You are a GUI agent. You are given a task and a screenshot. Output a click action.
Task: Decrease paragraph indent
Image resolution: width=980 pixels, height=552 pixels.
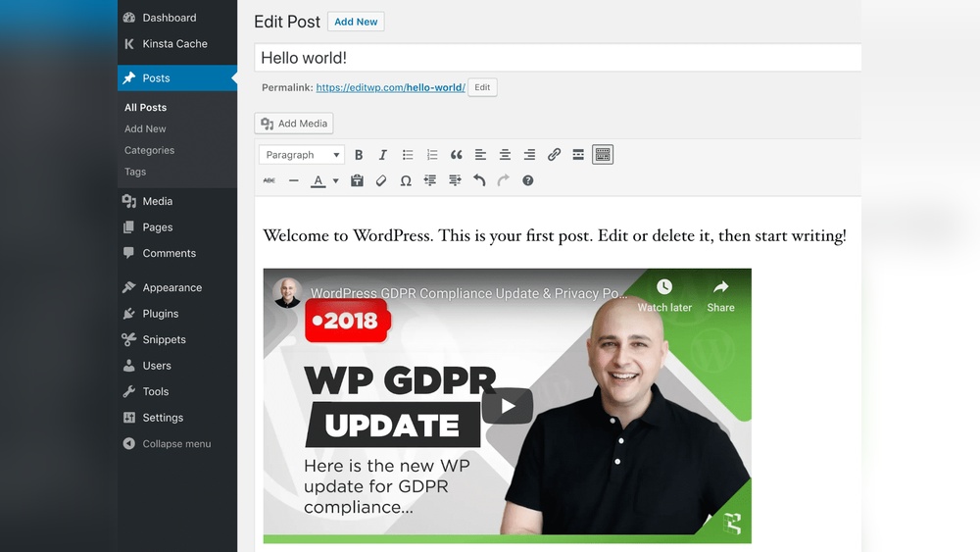(x=430, y=180)
